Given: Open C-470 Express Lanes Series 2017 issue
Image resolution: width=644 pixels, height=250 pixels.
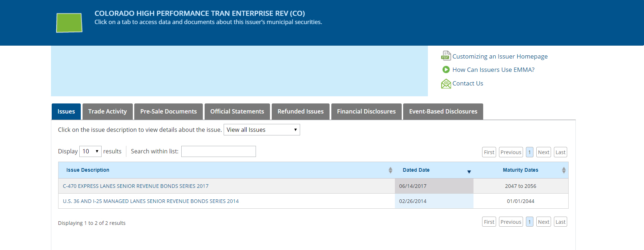Looking at the screenshot, I should click(x=136, y=186).
